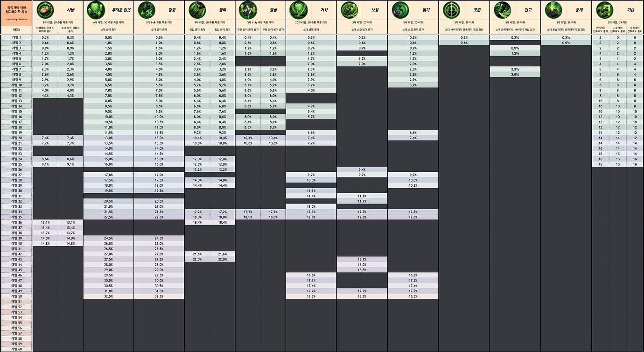Select the 레벨 1 row label

pos(16,37)
